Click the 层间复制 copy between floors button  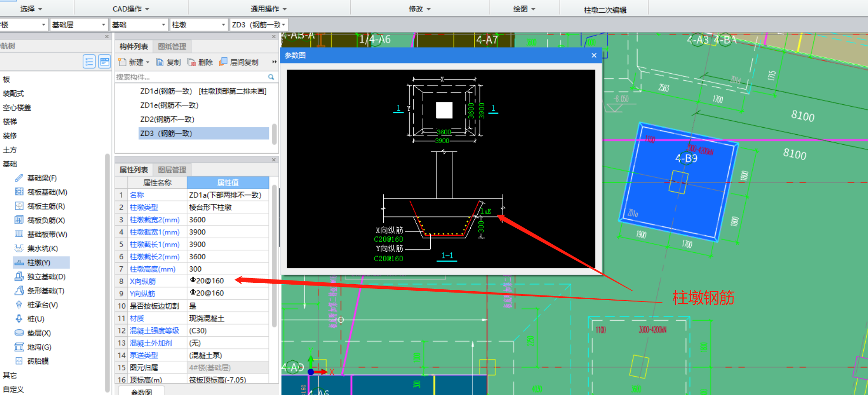point(239,62)
